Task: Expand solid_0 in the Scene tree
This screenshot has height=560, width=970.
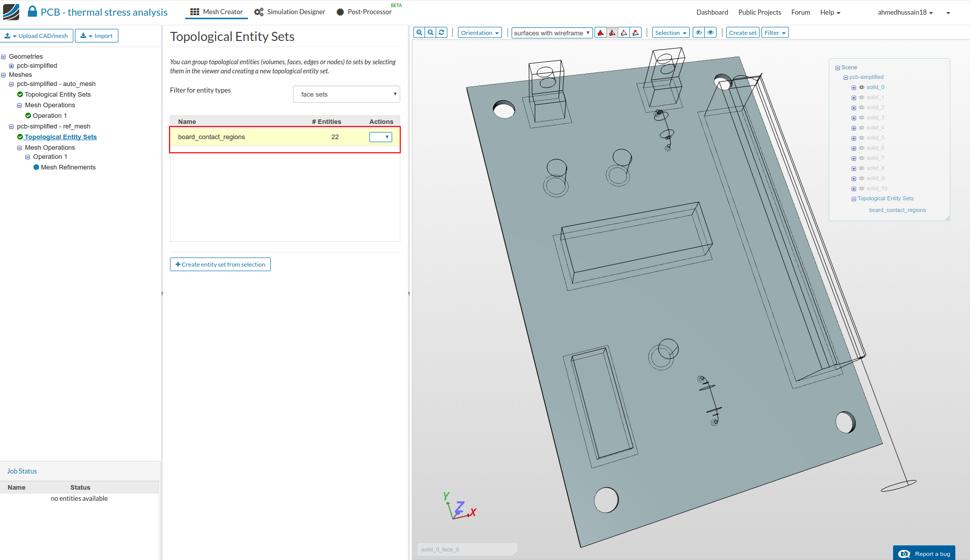Action: pos(854,88)
